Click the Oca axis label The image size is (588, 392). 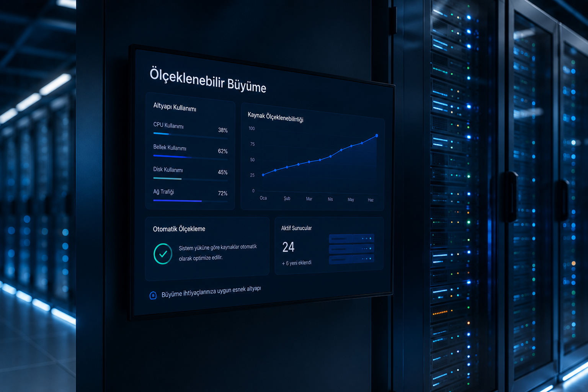click(263, 198)
